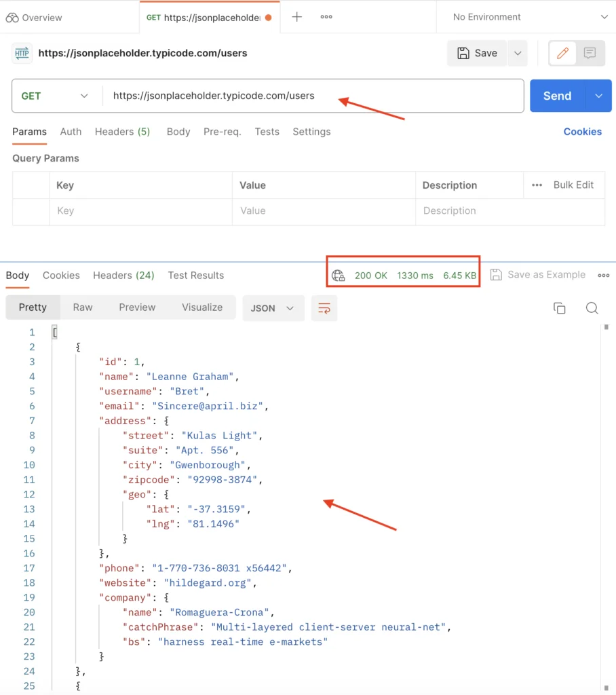Viewport: 616px width, 695px height.
Task: Expand the Save options arrow
Action: (518, 53)
